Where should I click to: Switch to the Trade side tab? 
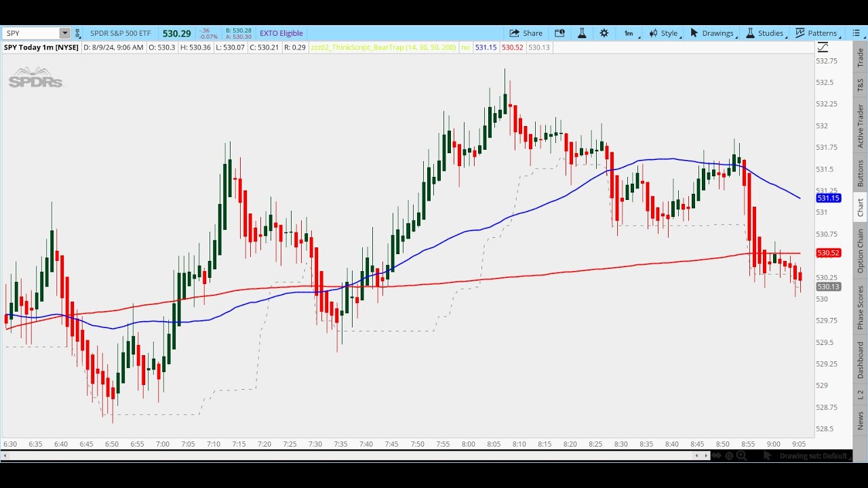(860, 58)
